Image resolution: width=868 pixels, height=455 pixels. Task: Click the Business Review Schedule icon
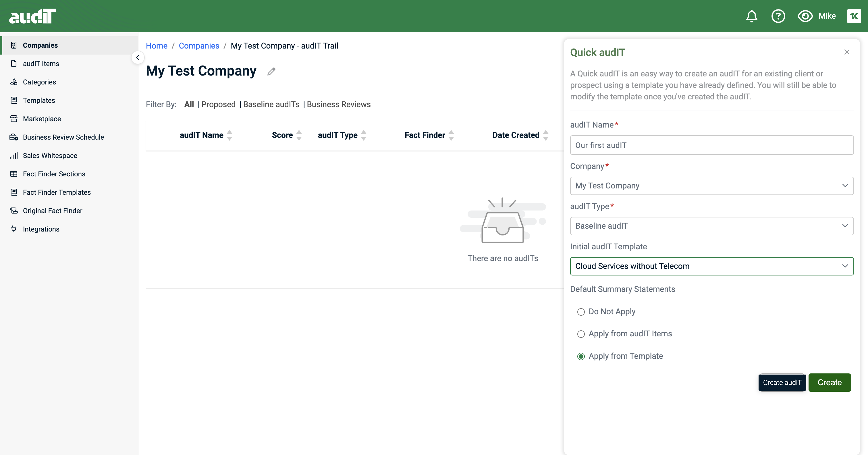[x=14, y=137]
